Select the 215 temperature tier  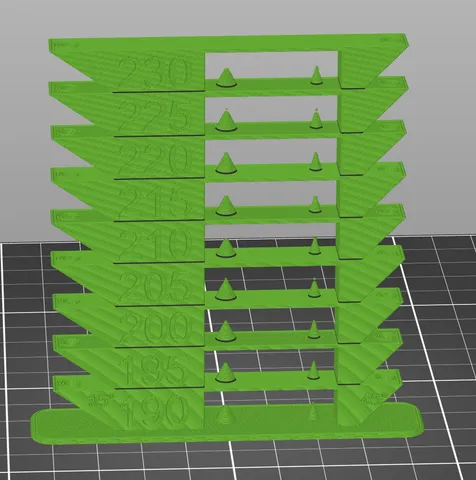coord(153,202)
